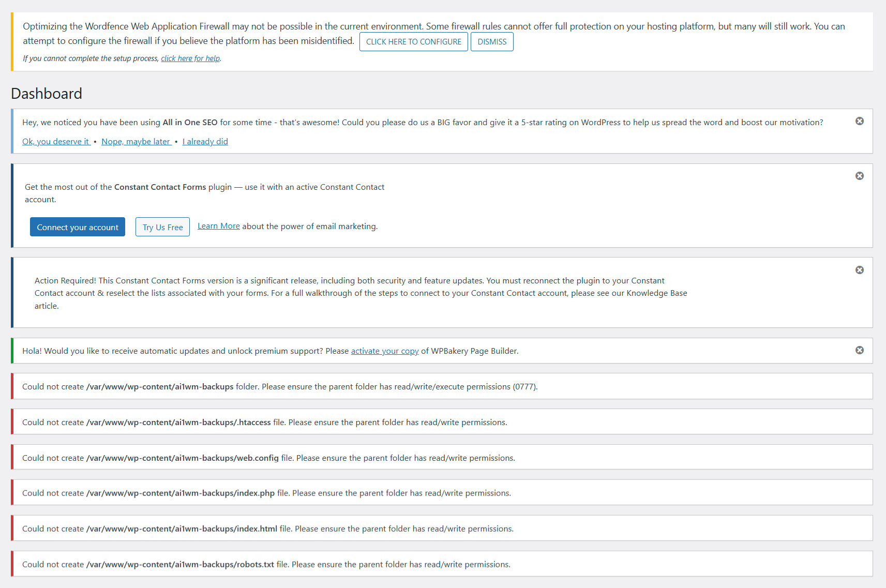Close the Constant Contact Forms connect notice
The width and height of the screenshot is (886, 588).
[x=859, y=176]
